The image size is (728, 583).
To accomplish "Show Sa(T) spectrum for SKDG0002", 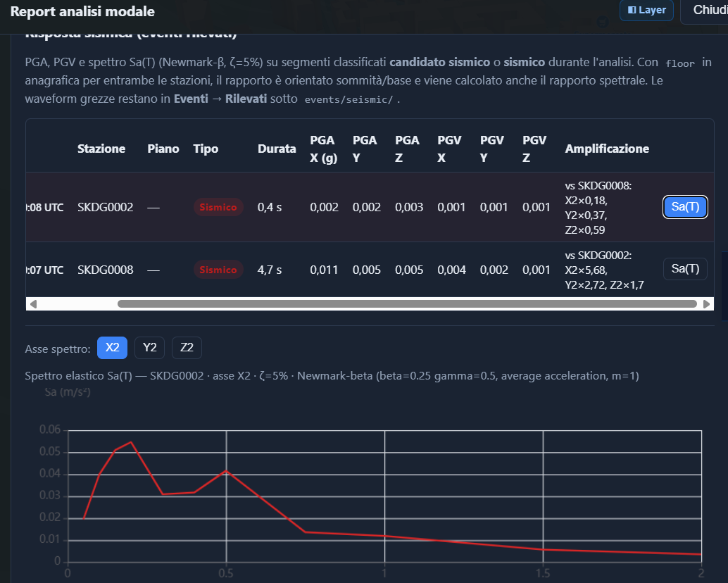I will coord(685,207).
